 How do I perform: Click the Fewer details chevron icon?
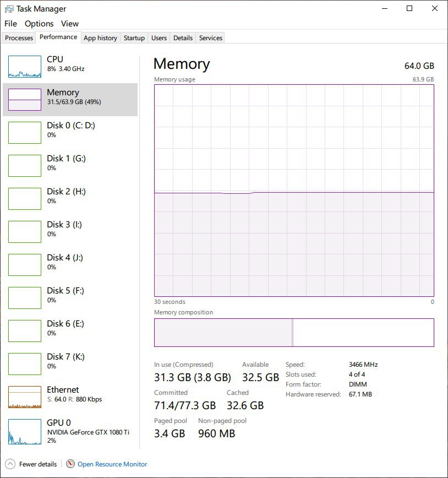click(10, 464)
